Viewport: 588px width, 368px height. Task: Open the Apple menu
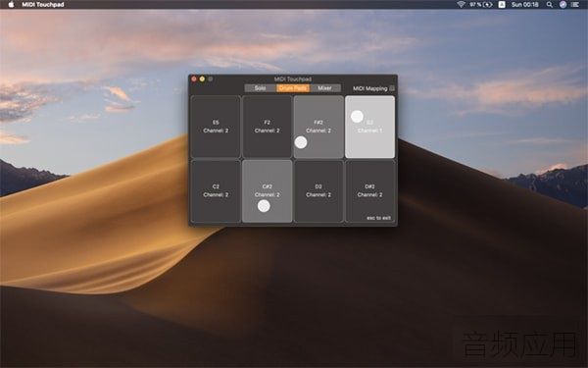[11, 5]
